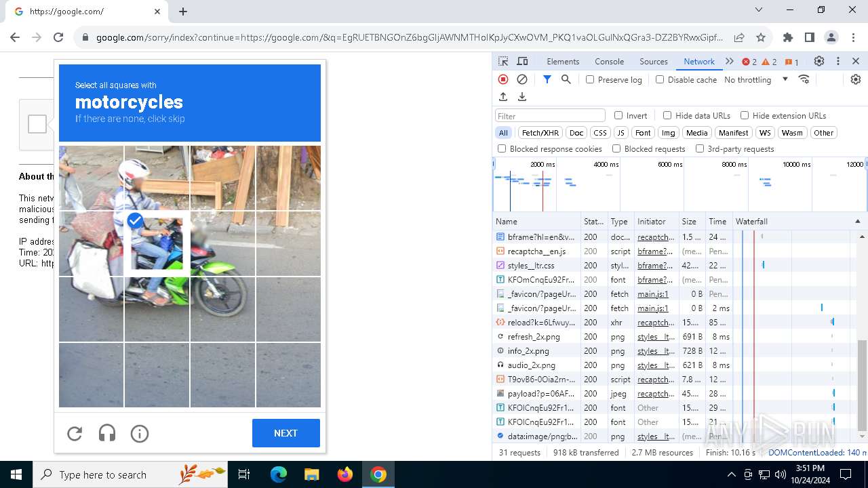Open network search with the magnifier icon
This screenshot has width=868, height=488.
(x=566, y=79)
